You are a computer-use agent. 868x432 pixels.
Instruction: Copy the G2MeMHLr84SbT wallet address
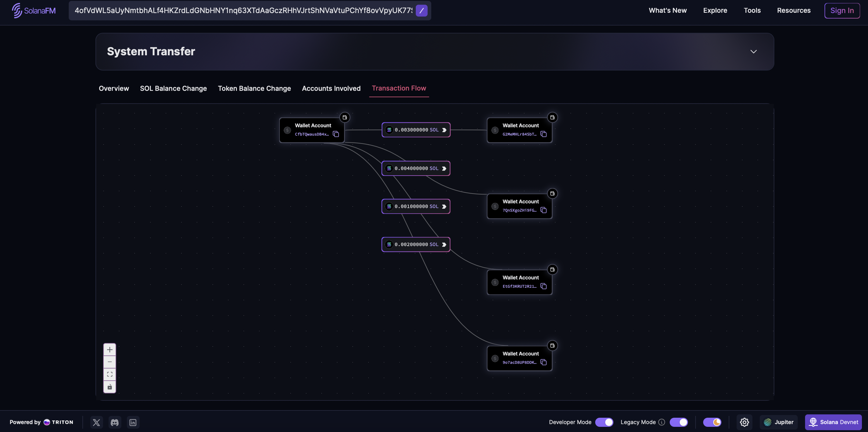pos(543,134)
